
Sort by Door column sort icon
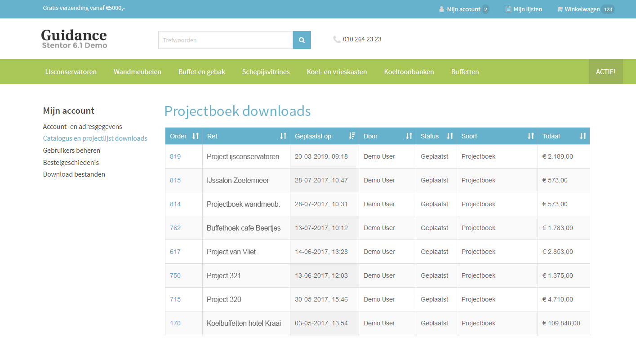tap(409, 136)
